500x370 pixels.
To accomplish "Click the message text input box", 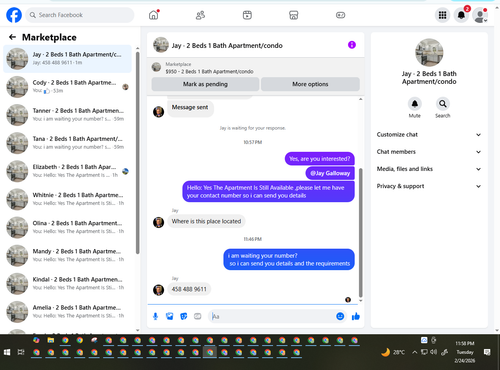I will tap(272, 316).
